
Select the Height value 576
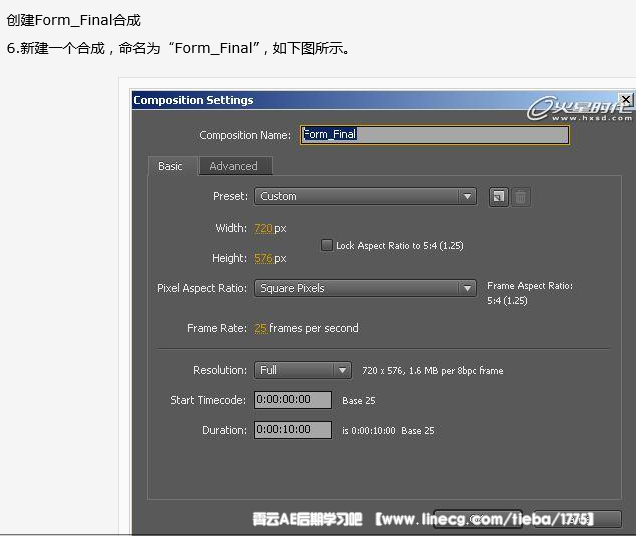pos(263,258)
